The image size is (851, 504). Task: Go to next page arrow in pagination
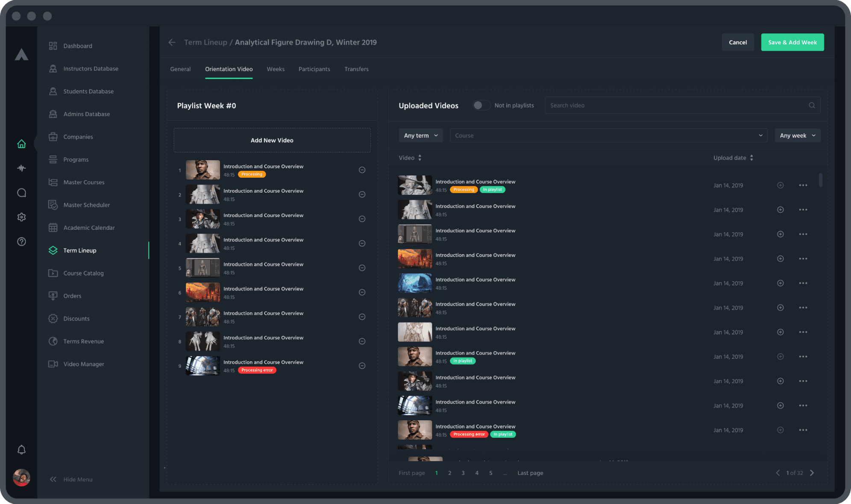(x=812, y=473)
